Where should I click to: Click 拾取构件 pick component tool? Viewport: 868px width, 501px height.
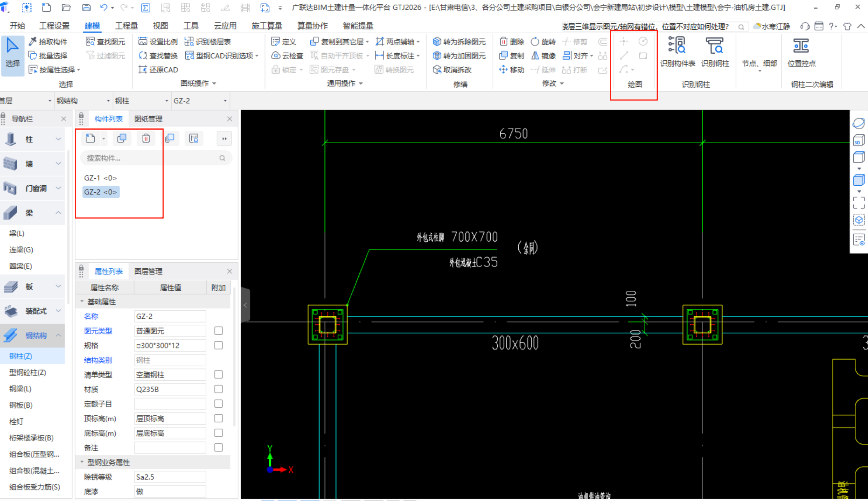48,42
